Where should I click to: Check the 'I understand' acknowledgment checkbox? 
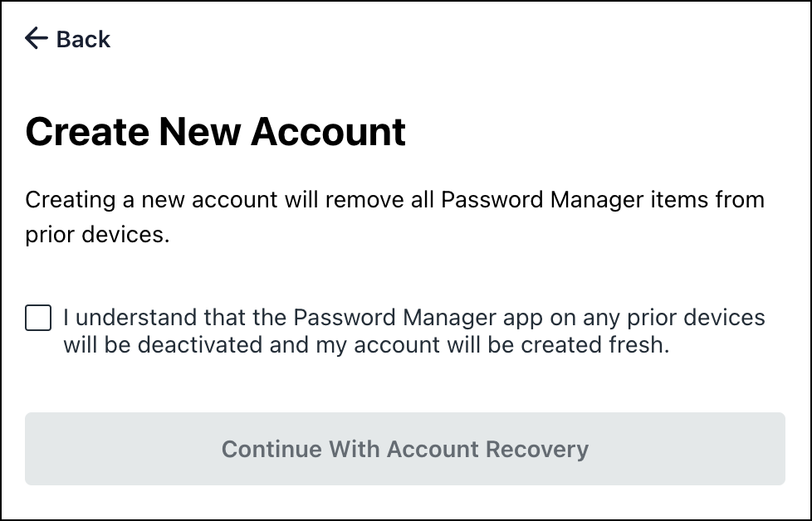coord(38,317)
